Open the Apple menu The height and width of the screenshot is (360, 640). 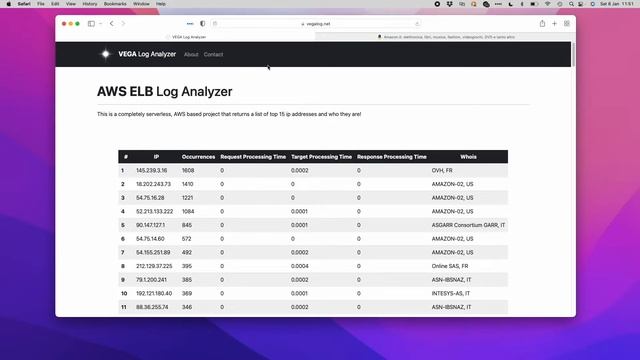(9, 4)
